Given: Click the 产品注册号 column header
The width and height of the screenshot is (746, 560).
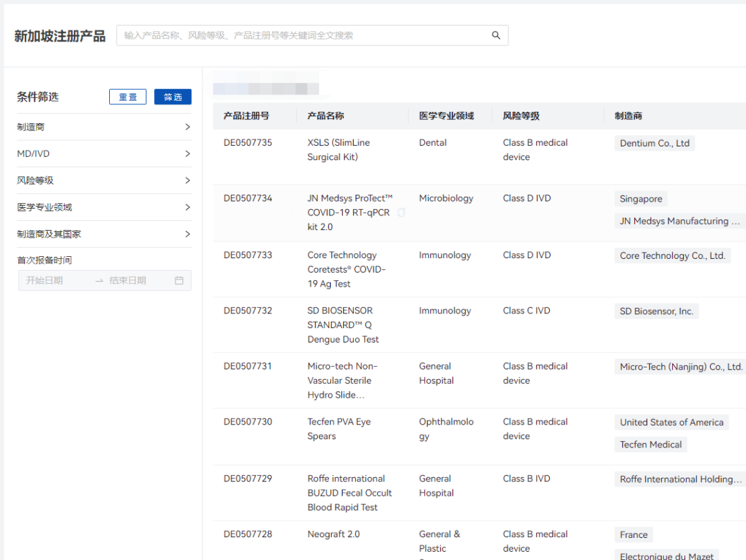Looking at the screenshot, I should tap(247, 115).
